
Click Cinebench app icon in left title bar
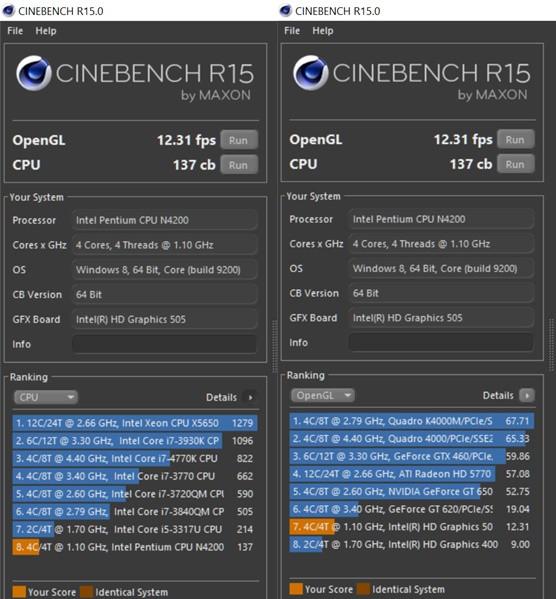tap(8, 11)
